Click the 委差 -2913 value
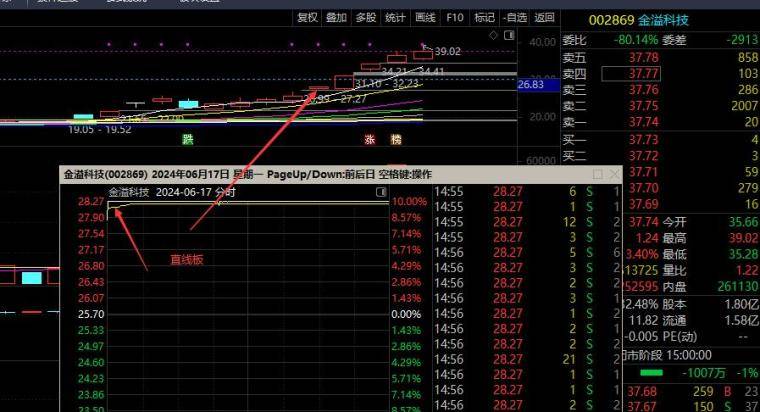760x412 pixels. [x=742, y=40]
